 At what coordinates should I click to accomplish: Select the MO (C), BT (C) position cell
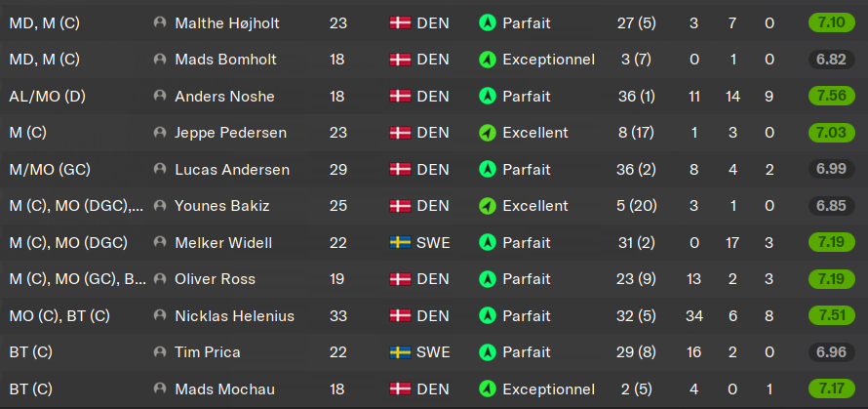point(59,316)
